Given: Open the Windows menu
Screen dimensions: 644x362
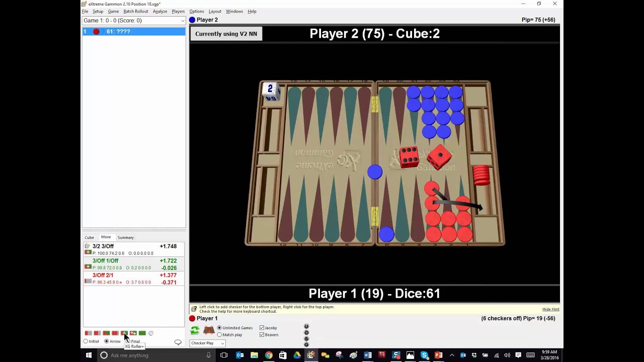Looking at the screenshot, I should tap(234, 11).
